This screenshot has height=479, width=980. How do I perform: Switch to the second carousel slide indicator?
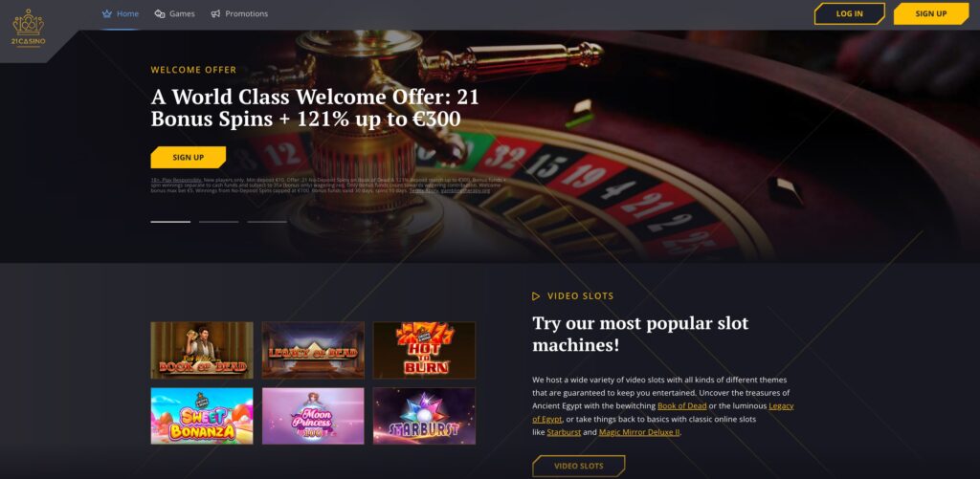[219, 222]
